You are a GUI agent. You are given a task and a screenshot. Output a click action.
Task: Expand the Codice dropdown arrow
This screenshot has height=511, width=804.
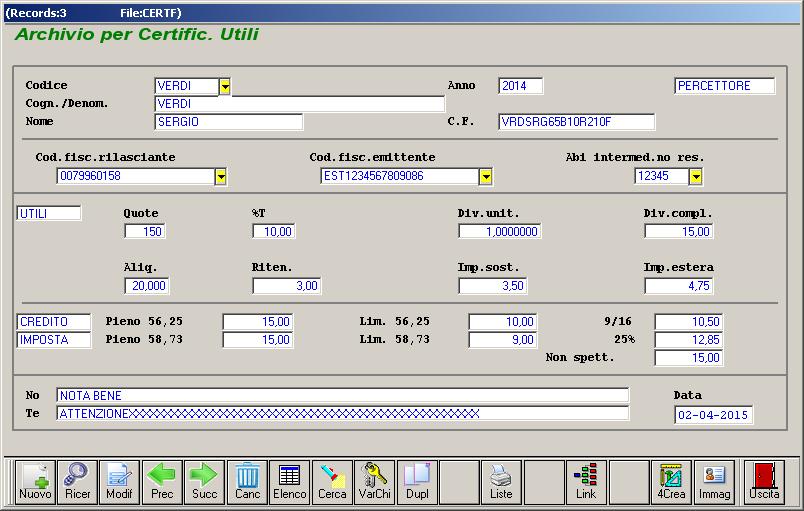point(225,87)
